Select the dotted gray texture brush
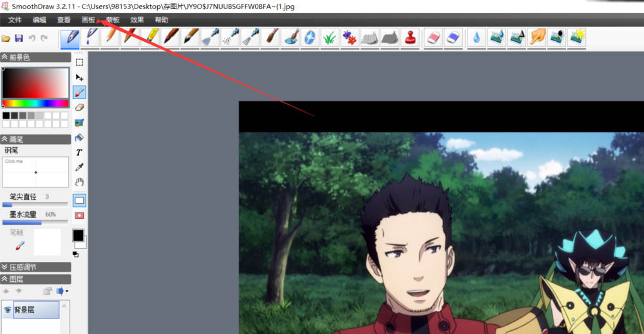644x334 pixels. pyautogui.click(x=370, y=38)
